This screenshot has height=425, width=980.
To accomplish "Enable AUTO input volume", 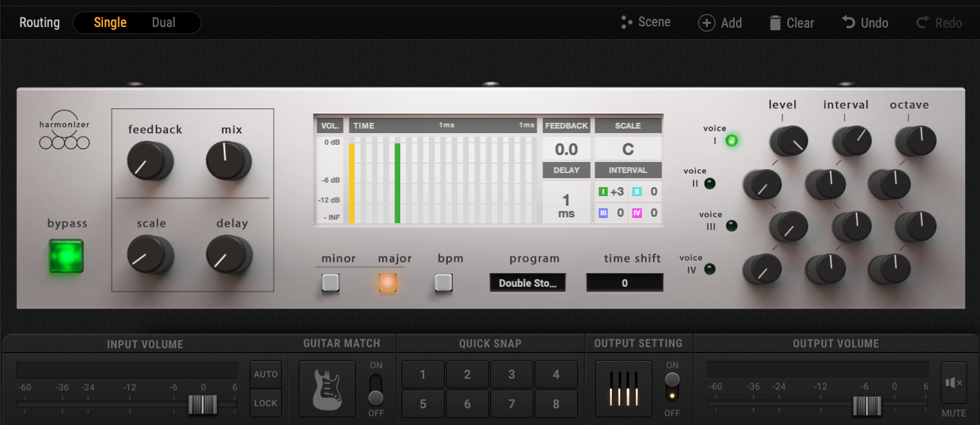I will point(266,374).
